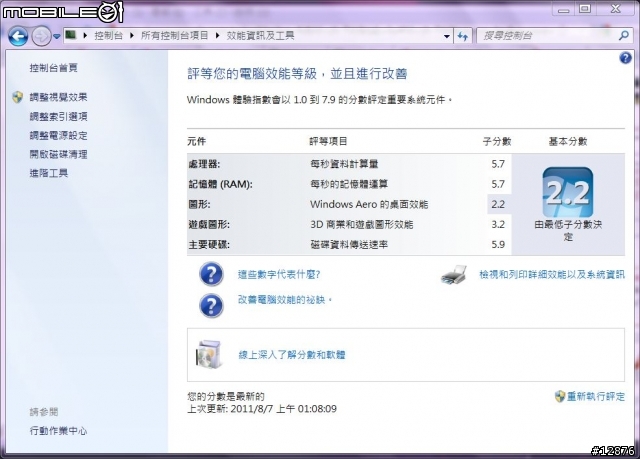This screenshot has width=640, height=459.
Task: Open 開啟磁碟清理 link
Action: (x=58, y=154)
